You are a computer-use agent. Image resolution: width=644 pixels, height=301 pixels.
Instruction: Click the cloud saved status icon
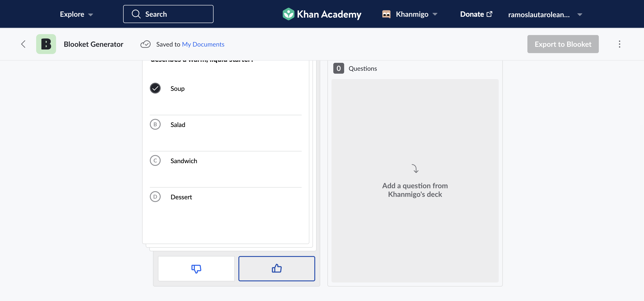click(x=145, y=44)
